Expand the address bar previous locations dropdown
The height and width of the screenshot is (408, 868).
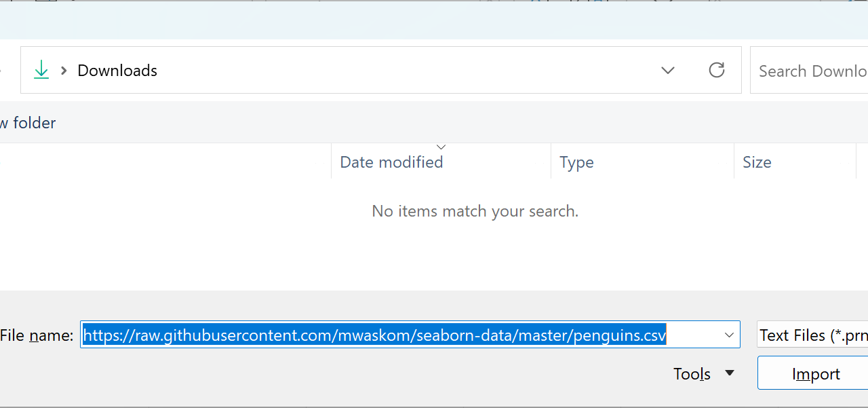click(x=668, y=70)
